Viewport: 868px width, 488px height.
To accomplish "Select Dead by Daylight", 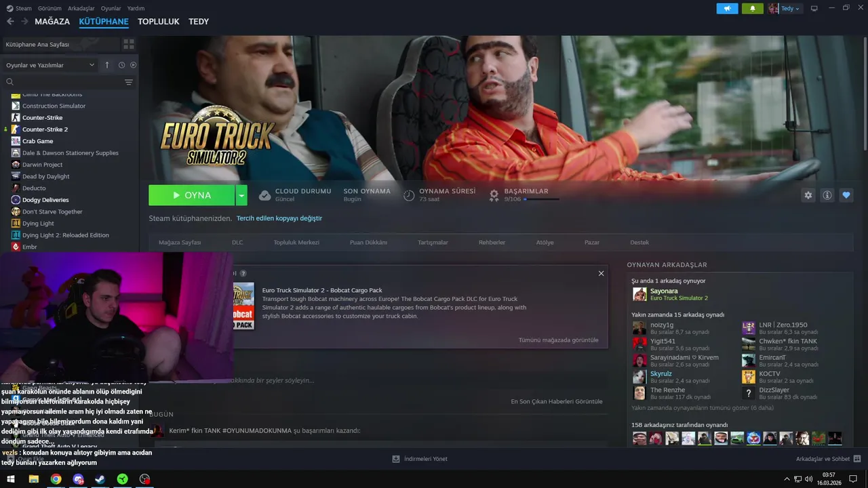I will coord(45,176).
